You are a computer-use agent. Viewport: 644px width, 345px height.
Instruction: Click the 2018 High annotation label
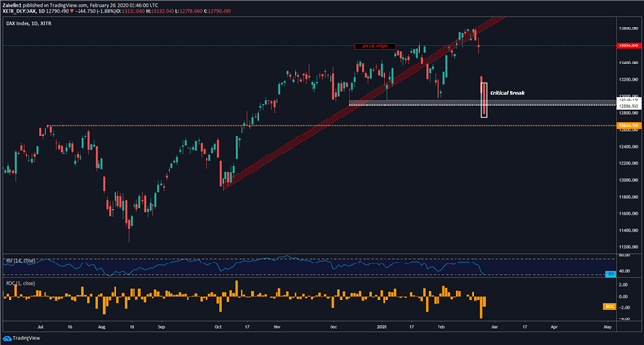(x=375, y=46)
